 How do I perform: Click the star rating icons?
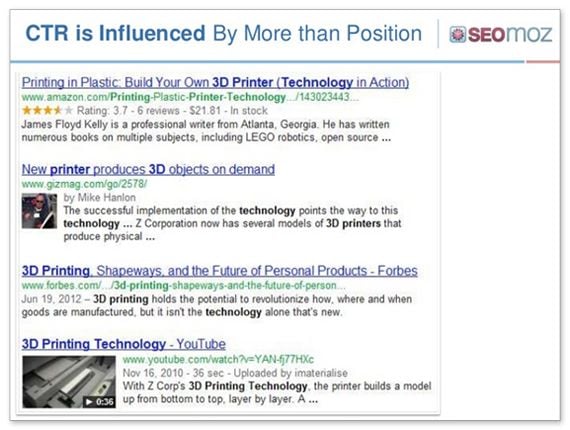click(x=47, y=110)
